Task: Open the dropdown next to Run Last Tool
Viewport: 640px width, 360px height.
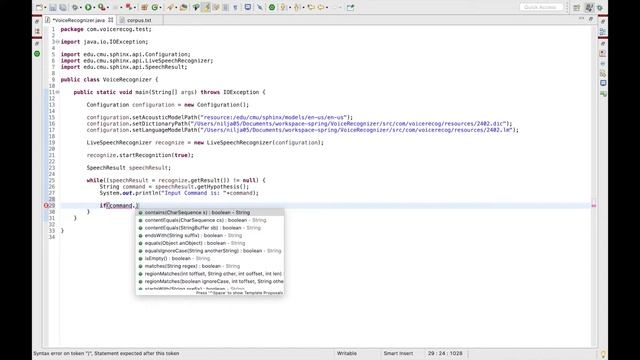Action: [108, 8]
